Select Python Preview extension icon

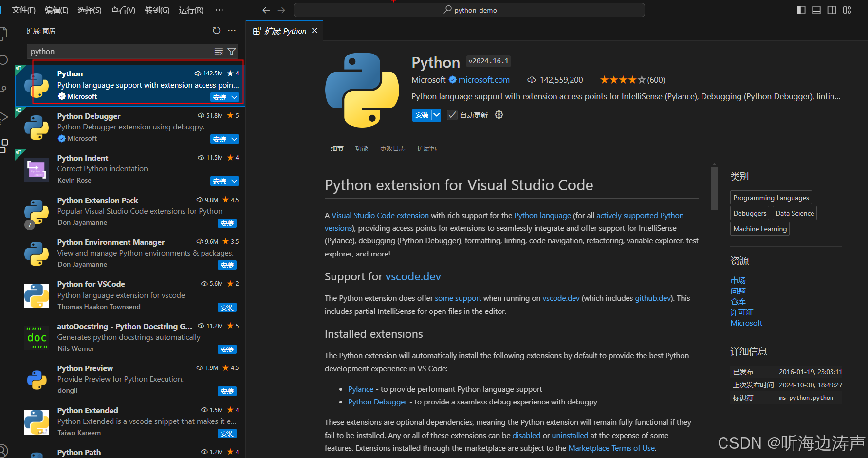coord(37,380)
